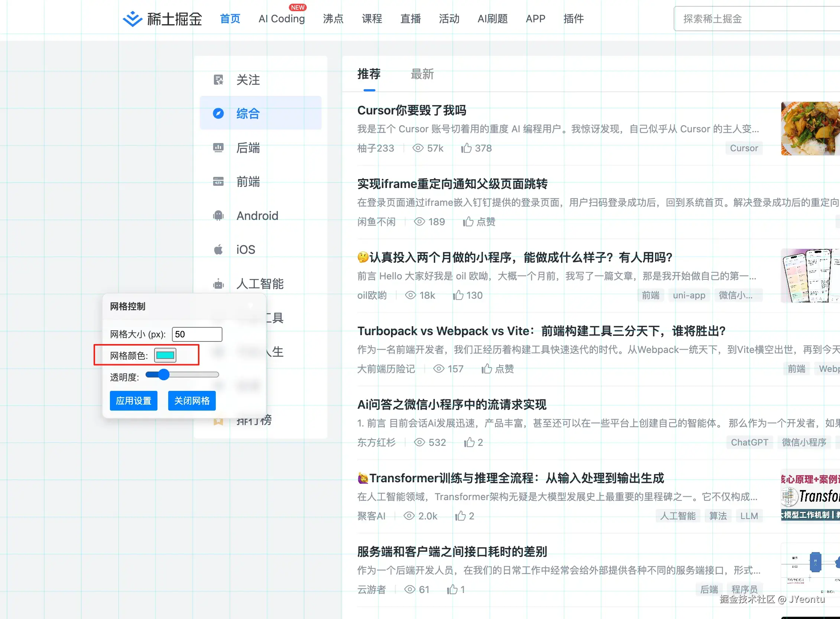Like the Cursor你要毁了我吗 article (378 thumbs-up)
840x619 pixels.
[466, 148]
